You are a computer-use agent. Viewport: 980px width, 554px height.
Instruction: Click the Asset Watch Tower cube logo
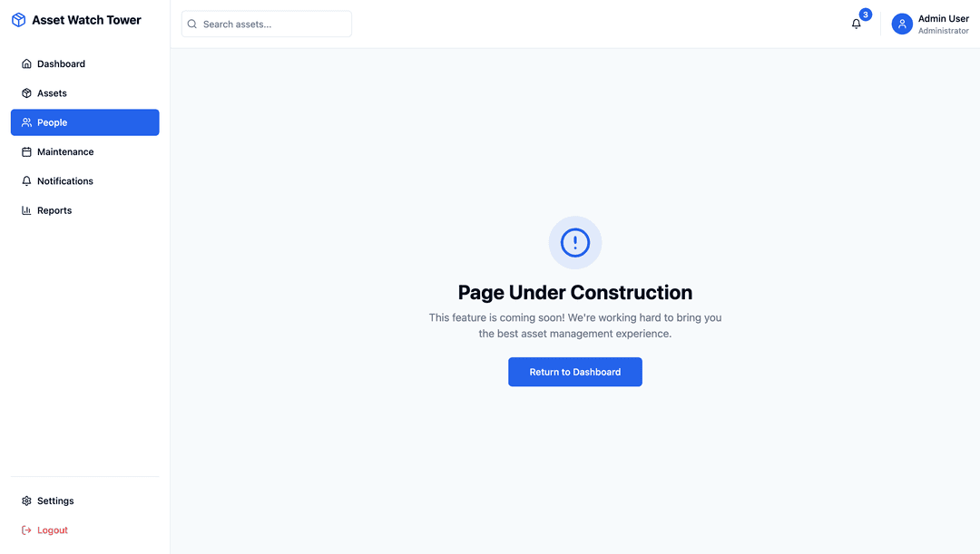click(x=18, y=20)
